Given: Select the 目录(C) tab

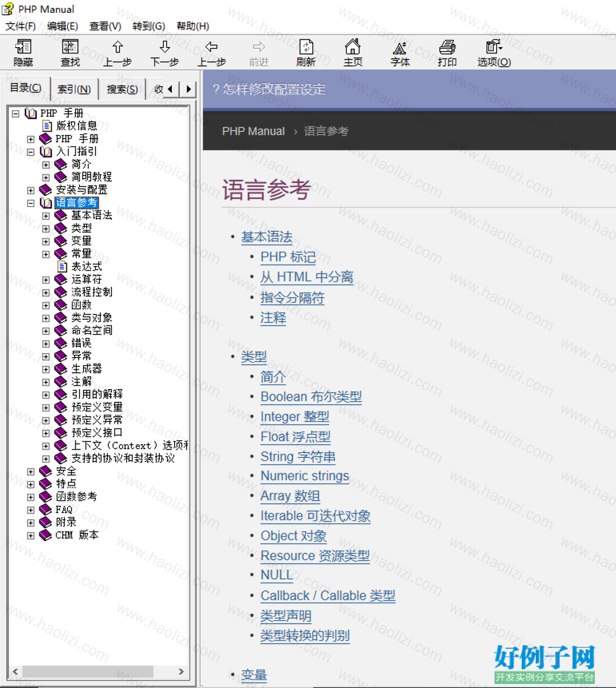Looking at the screenshot, I should point(26,87).
